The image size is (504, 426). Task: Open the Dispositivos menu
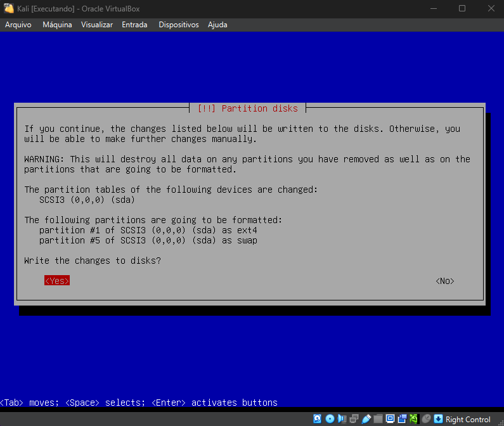(179, 25)
